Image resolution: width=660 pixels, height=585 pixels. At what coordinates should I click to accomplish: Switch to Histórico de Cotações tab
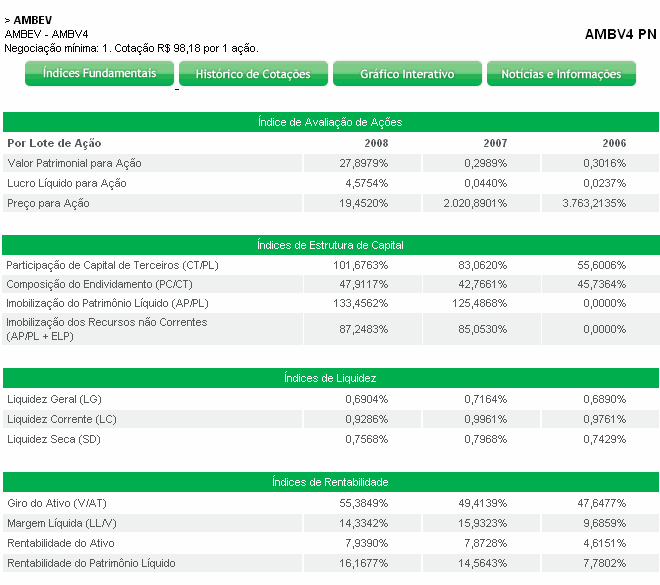tap(253, 74)
